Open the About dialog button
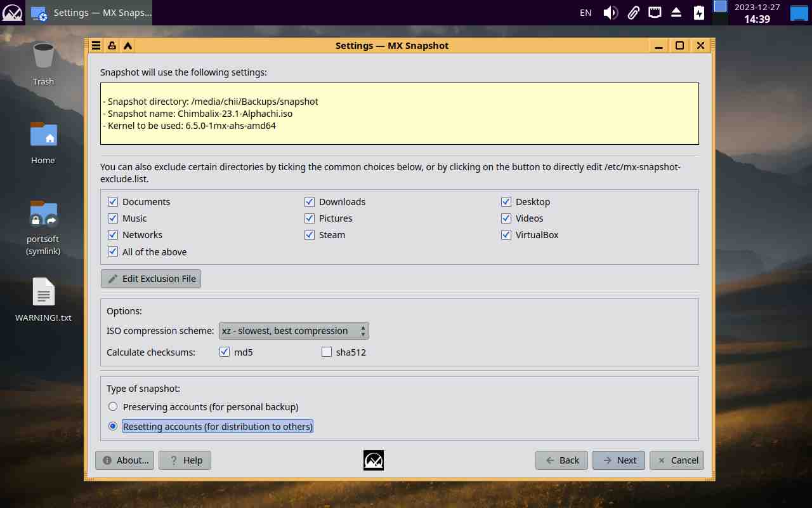The width and height of the screenshot is (812, 508). [x=125, y=460]
